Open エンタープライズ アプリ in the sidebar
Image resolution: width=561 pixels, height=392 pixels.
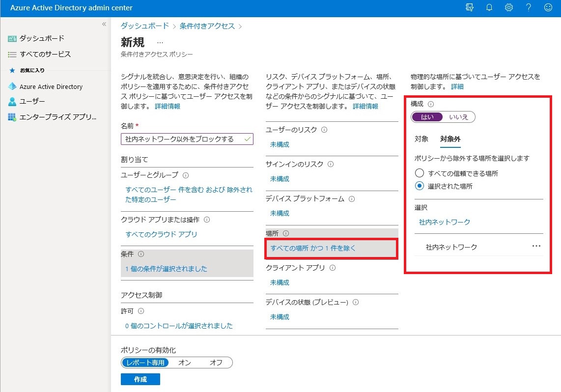click(58, 117)
